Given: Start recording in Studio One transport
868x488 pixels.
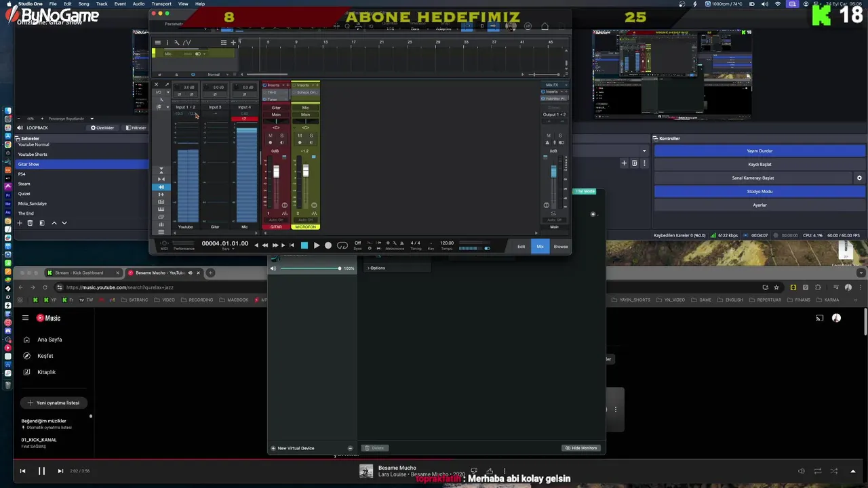Looking at the screenshot, I should pyautogui.click(x=328, y=245).
